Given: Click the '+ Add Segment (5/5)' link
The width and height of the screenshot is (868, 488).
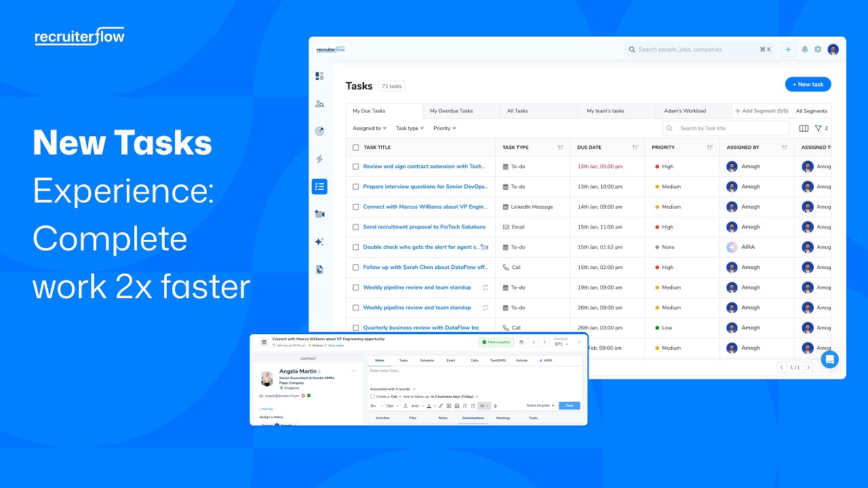Looking at the screenshot, I should point(761,110).
